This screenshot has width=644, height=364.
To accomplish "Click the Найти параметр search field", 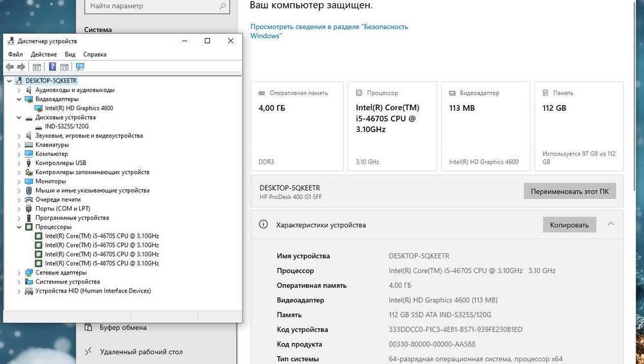I will (157, 6).
